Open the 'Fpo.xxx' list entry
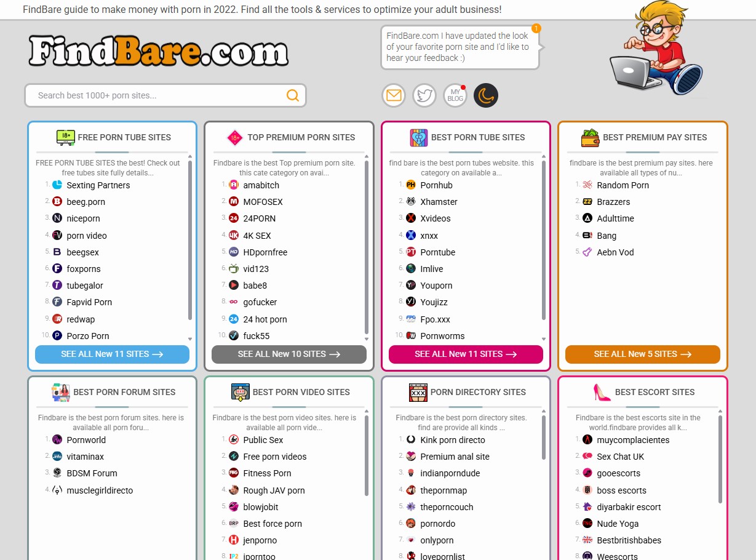 coord(435,319)
